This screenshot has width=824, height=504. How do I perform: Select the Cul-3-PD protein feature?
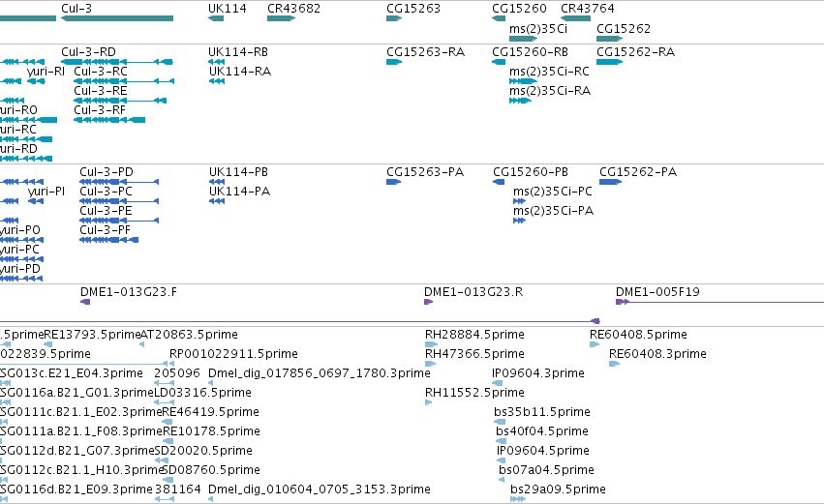coord(119,182)
